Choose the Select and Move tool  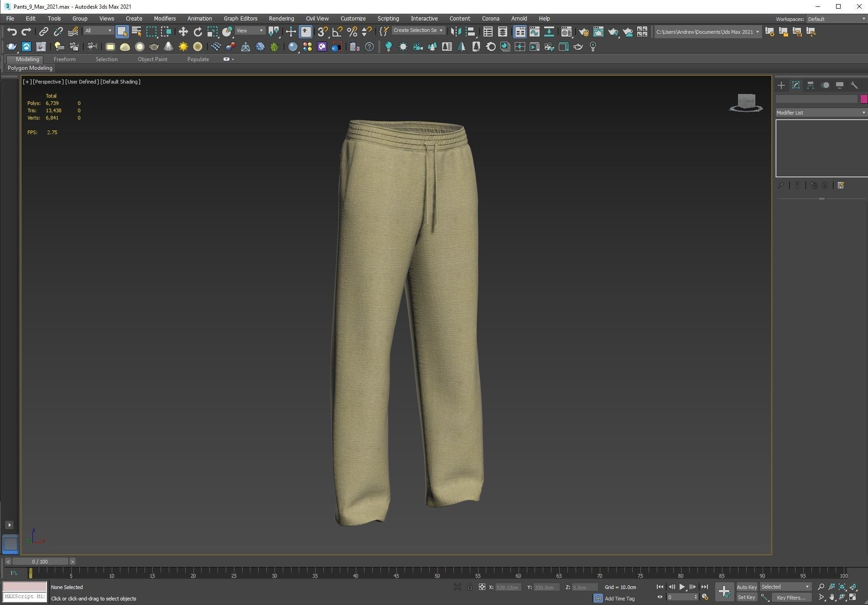[183, 31]
